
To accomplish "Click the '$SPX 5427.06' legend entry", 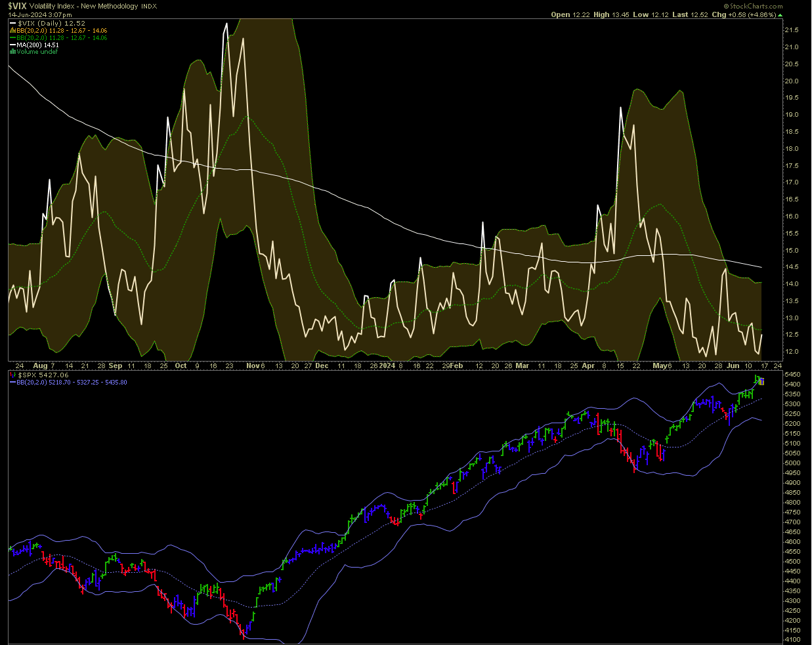I will 43,375.
